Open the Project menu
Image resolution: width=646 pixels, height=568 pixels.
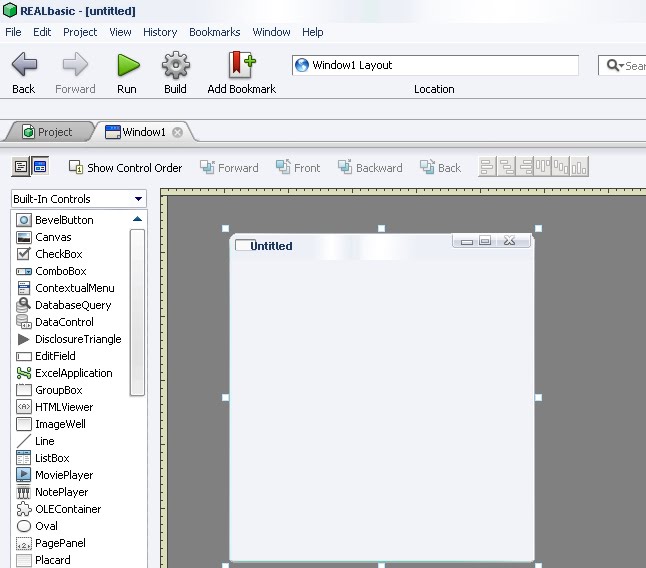[x=80, y=32]
